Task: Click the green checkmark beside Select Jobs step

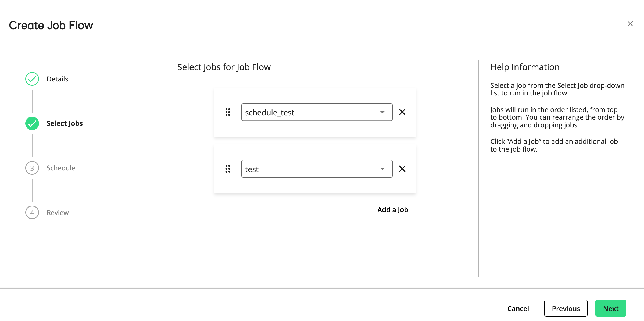Action: [x=32, y=123]
